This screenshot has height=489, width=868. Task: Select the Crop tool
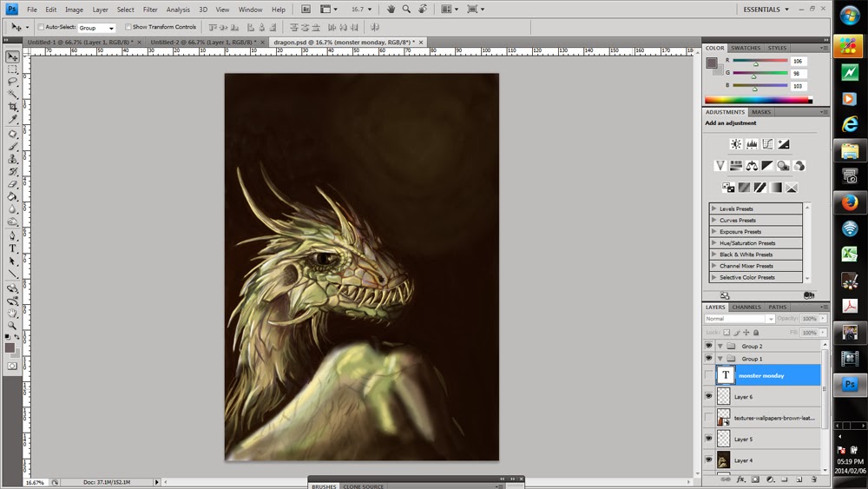click(13, 107)
